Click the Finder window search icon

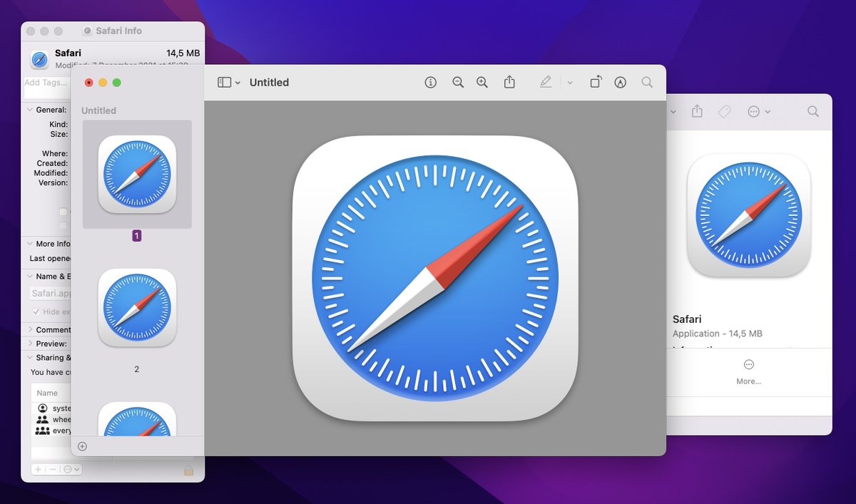[813, 112]
